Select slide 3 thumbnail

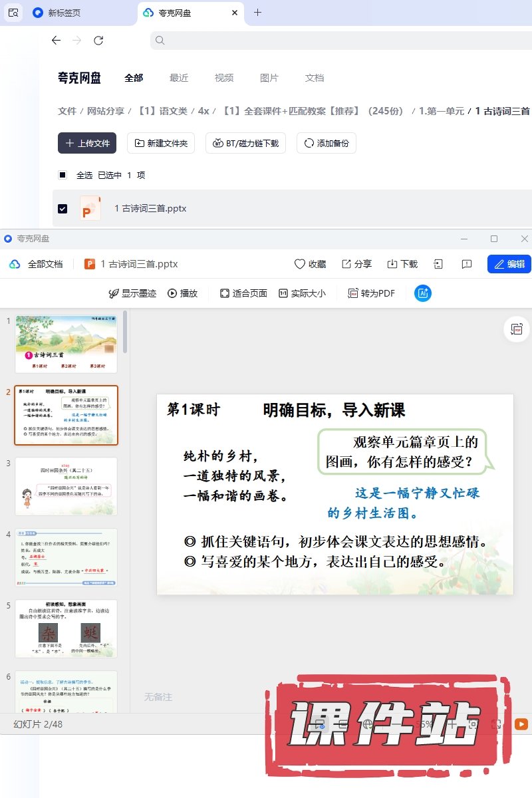[66, 486]
